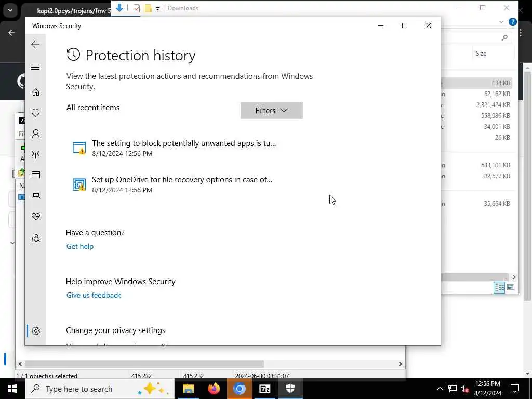532x399 pixels.
Task: Click the Get help link
Action: (x=80, y=247)
